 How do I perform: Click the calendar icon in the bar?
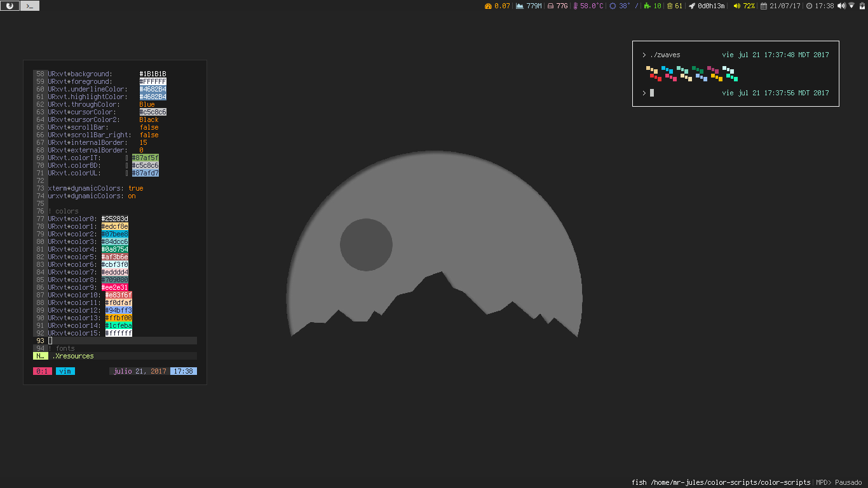[763, 6]
